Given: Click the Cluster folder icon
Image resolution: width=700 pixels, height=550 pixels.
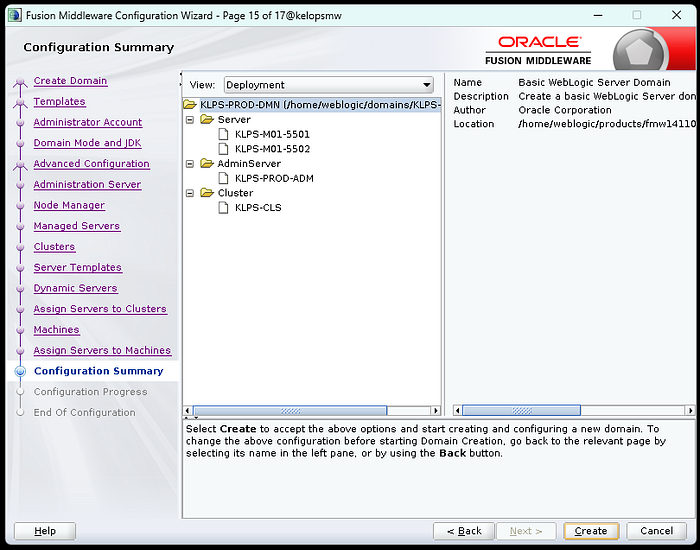Looking at the screenshot, I should pyautogui.click(x=207, y=193).
